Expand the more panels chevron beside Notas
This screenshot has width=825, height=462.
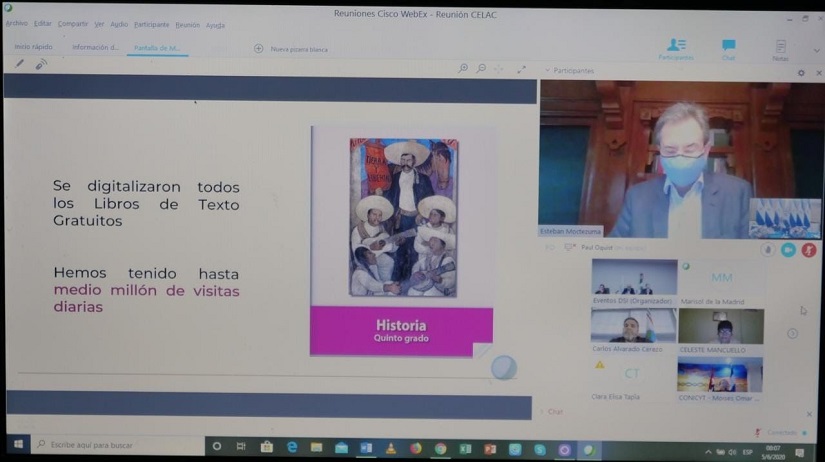click(817, 51)
